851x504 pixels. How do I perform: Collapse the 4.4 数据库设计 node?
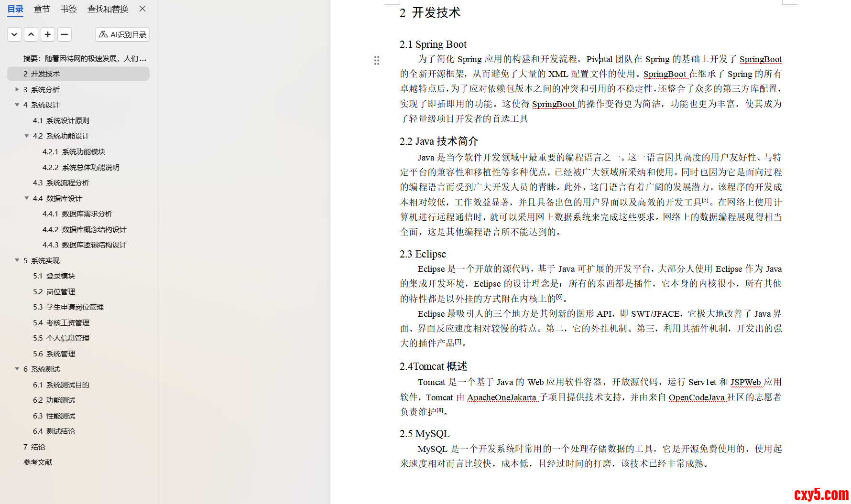click(27, 198)
